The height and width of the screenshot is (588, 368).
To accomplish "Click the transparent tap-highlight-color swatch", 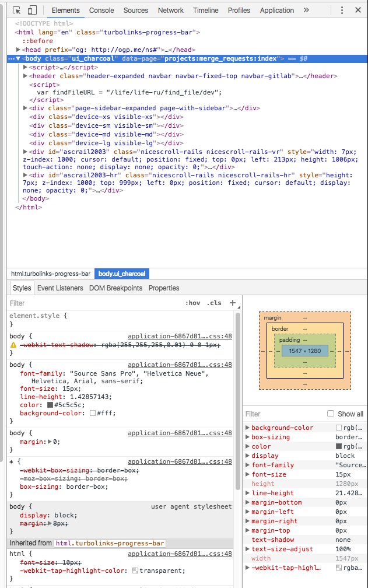I will (135, 570).
